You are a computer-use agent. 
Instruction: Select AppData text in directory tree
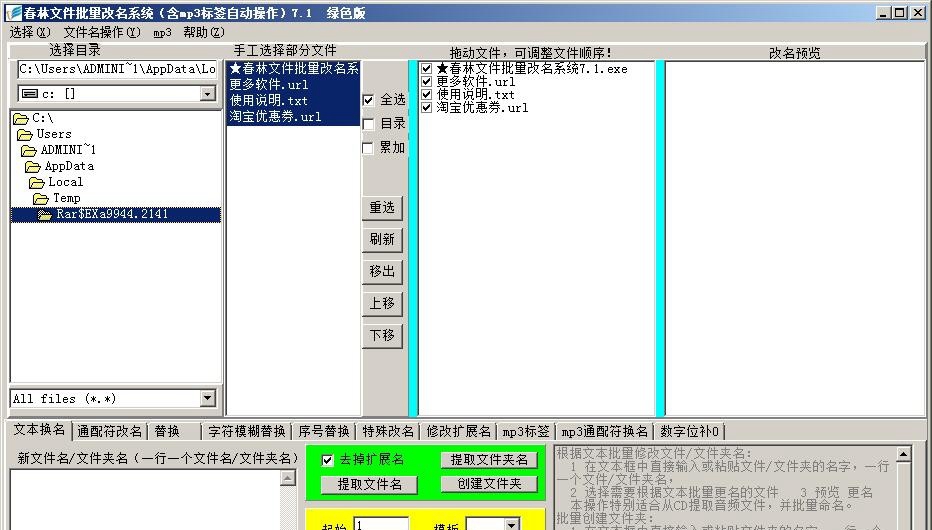point(69,166)
